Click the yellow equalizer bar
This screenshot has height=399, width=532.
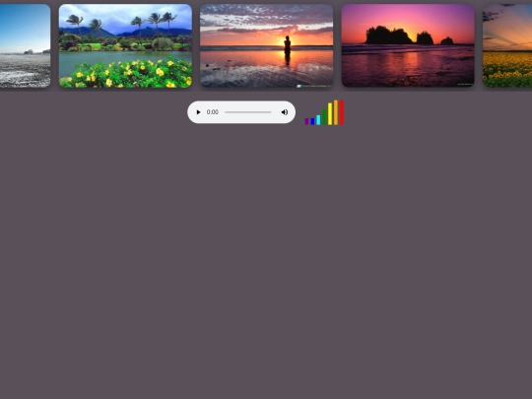pyautogui.click(x=330, y=114)
